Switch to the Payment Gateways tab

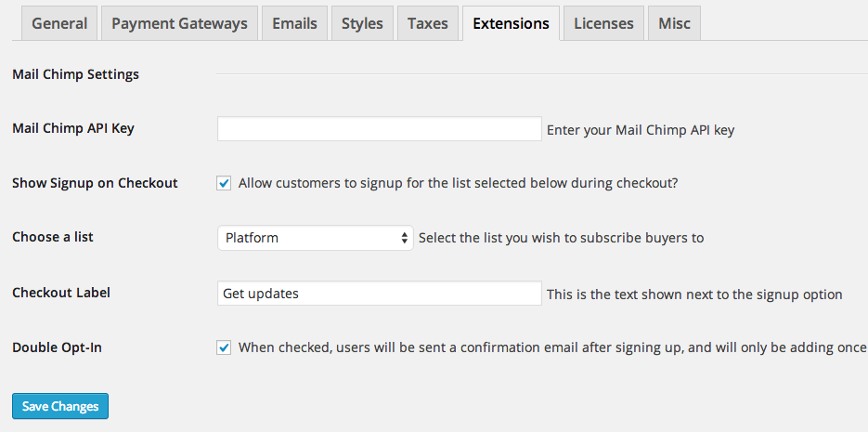coord(179,23)
